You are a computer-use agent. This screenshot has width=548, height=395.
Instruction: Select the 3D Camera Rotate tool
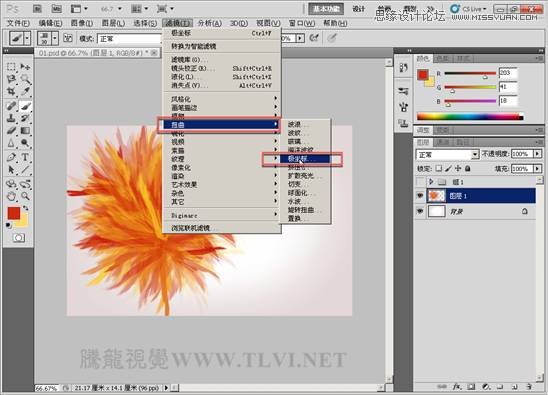click(x=25, y=183)
